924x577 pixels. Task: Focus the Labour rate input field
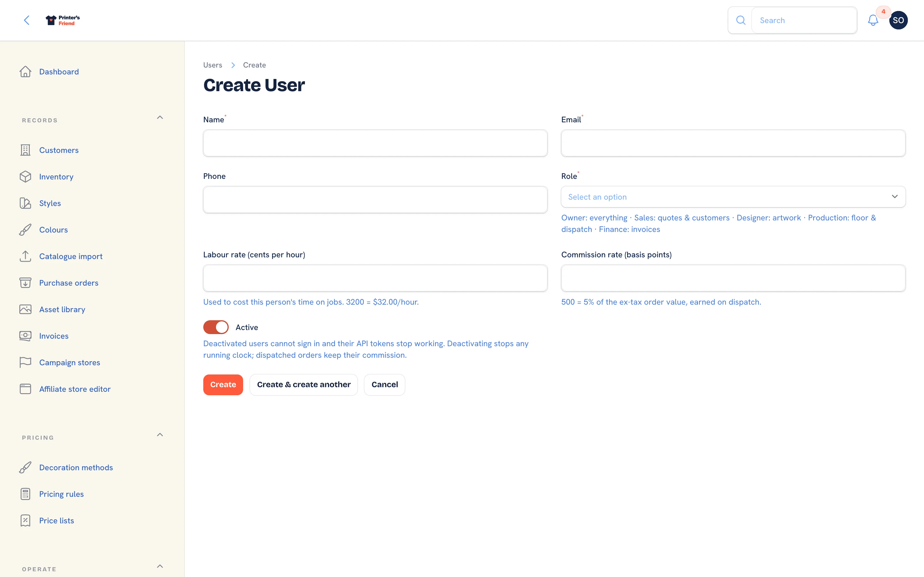(375, 278)
